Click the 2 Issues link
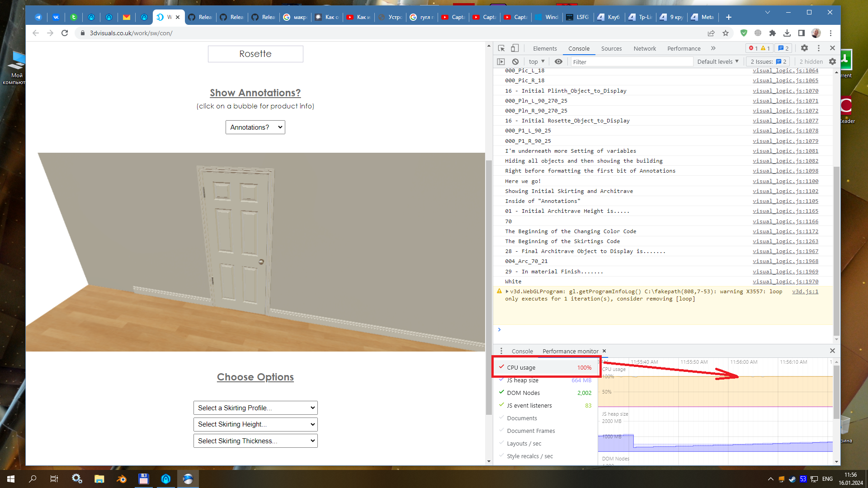Screen dimensions: 868x488 point(769,61)
